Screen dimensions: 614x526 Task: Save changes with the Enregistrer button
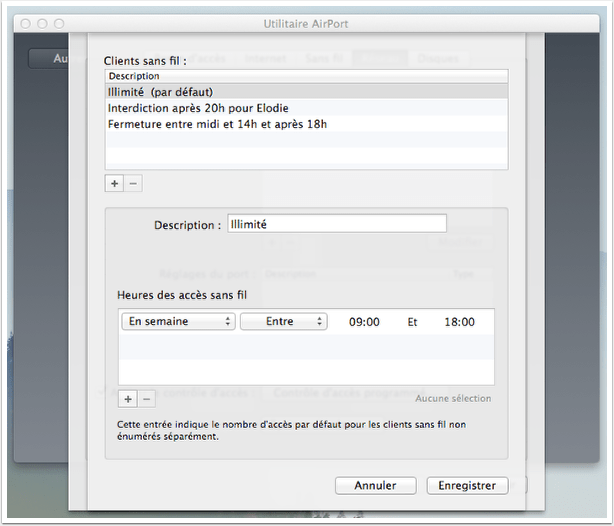click(467, 485)
